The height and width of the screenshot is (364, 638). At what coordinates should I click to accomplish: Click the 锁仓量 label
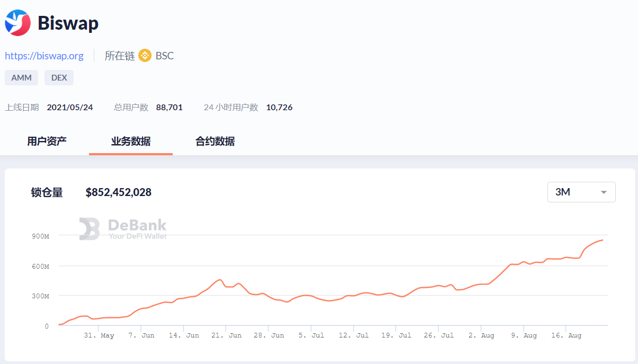tap(47, 192)
